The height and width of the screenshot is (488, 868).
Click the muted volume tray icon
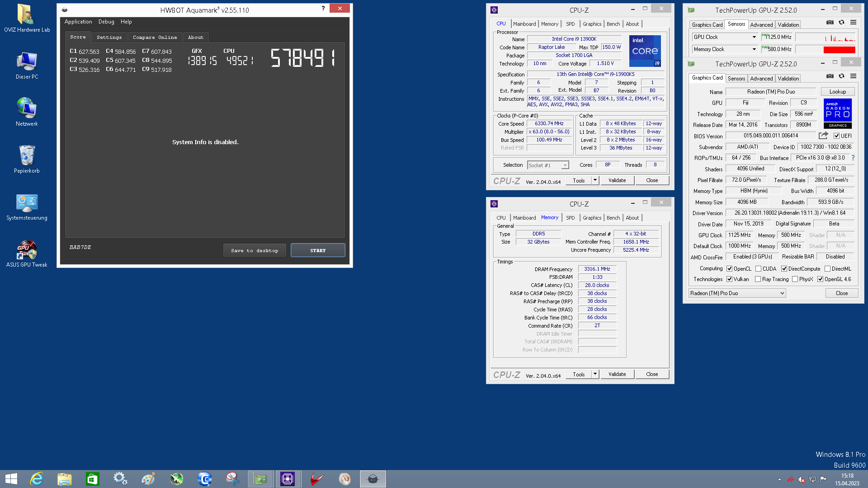801,479
